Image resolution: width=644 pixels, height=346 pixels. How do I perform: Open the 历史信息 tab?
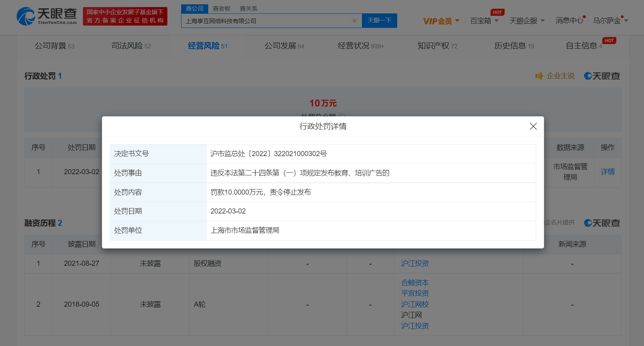514,46
